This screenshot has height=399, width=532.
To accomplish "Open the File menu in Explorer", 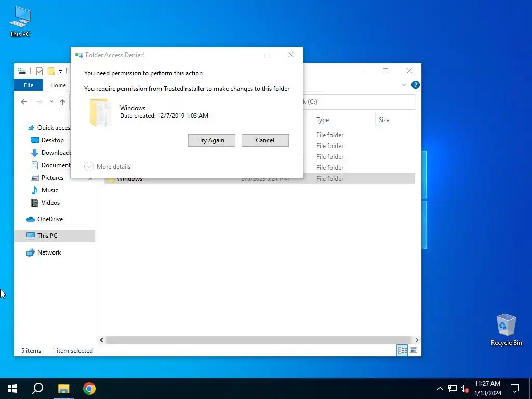I will (29, 85).
